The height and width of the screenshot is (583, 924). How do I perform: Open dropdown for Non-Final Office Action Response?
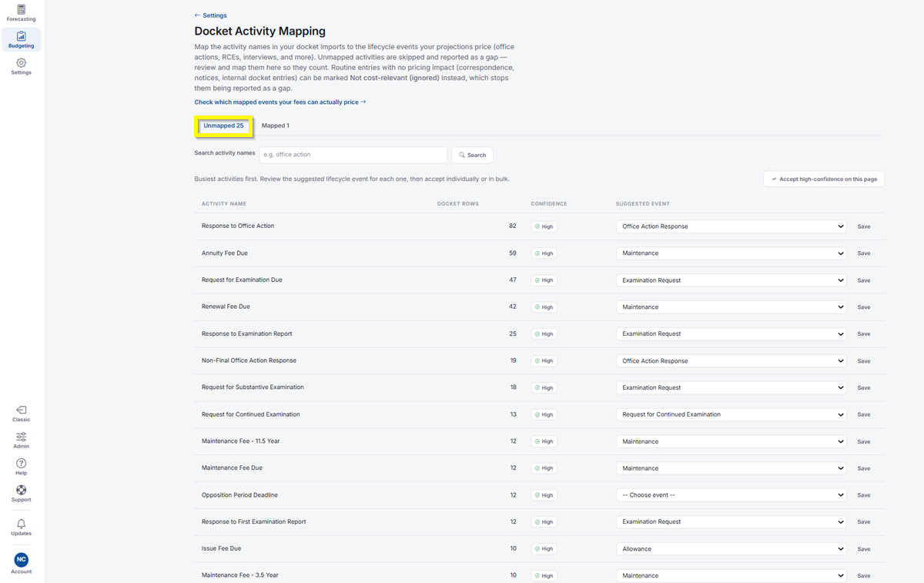click(x=731, y=360)
